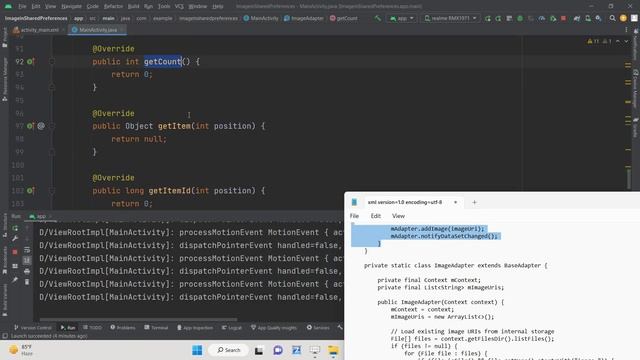
Task: Click the rerun icon in Run panel
Action: click(15, 228)
